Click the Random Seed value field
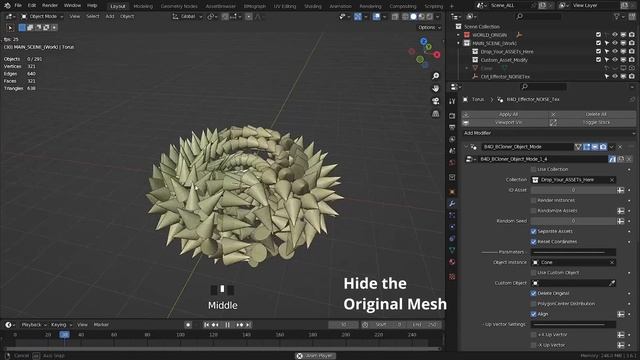The image size is (640, 360). (x=573, y=221)
